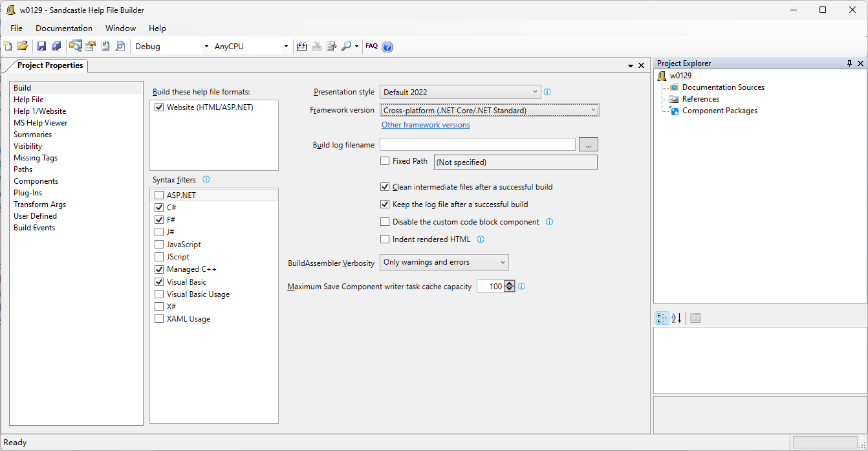Uncheck the F# syntax filter
This screenshot has width=868, height=451.
point(159,220)
